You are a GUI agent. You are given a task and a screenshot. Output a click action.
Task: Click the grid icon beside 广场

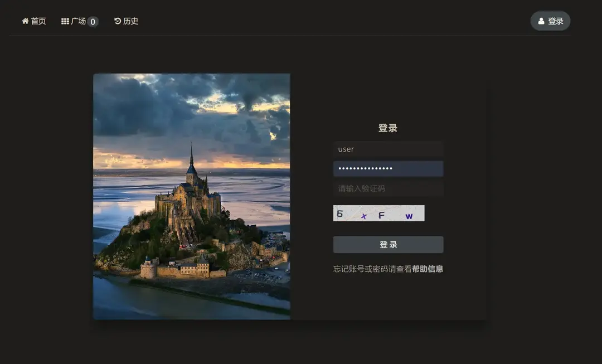(65, 21)
